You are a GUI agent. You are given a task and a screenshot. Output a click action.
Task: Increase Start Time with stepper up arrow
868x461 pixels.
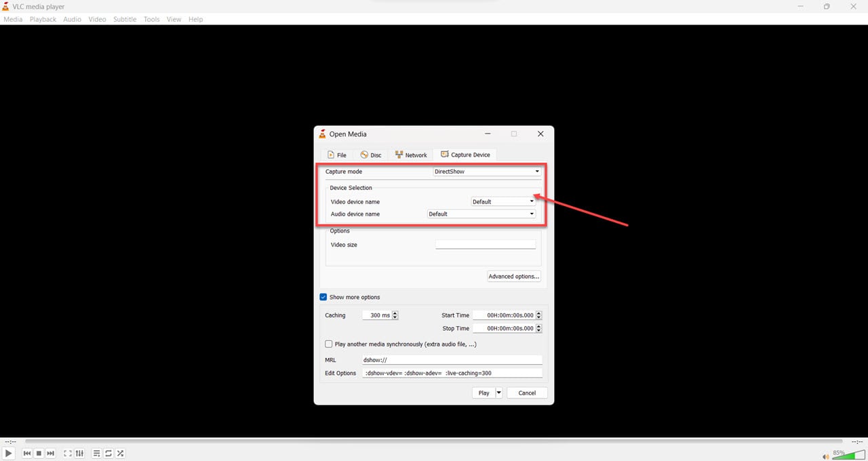point(539,313)
